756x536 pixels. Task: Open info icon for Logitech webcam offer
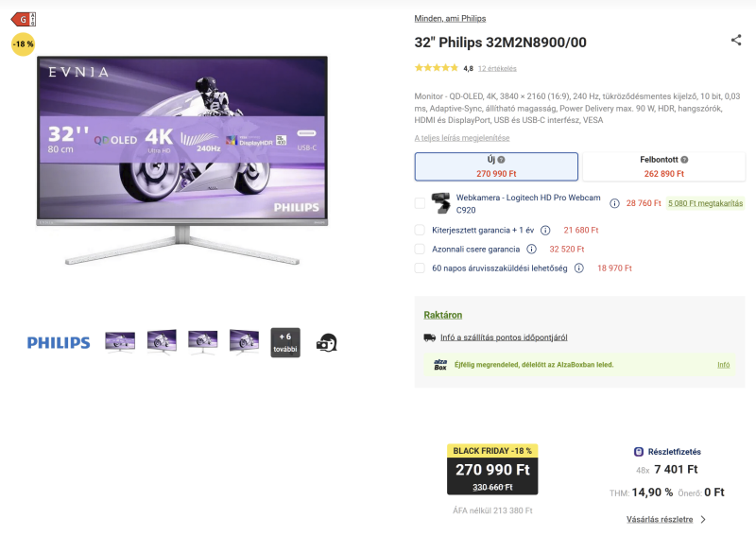[614, 203]
